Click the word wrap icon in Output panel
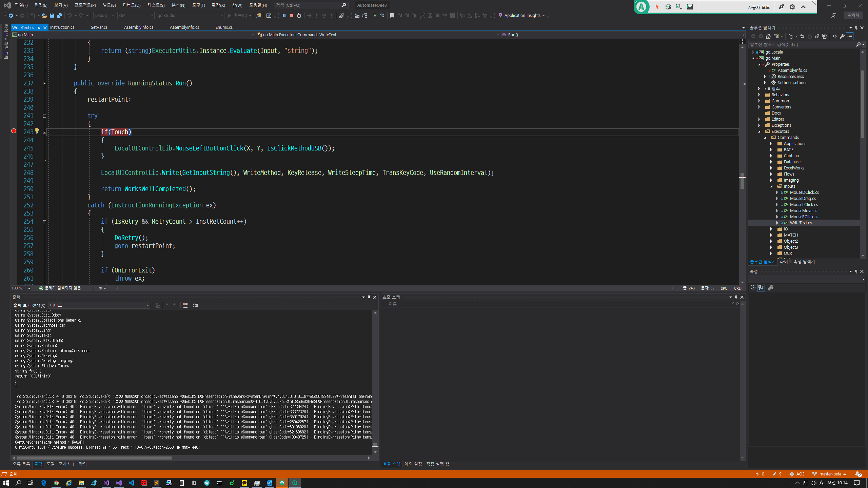Viewport: 868px width, 488px height. click(196, 305)
